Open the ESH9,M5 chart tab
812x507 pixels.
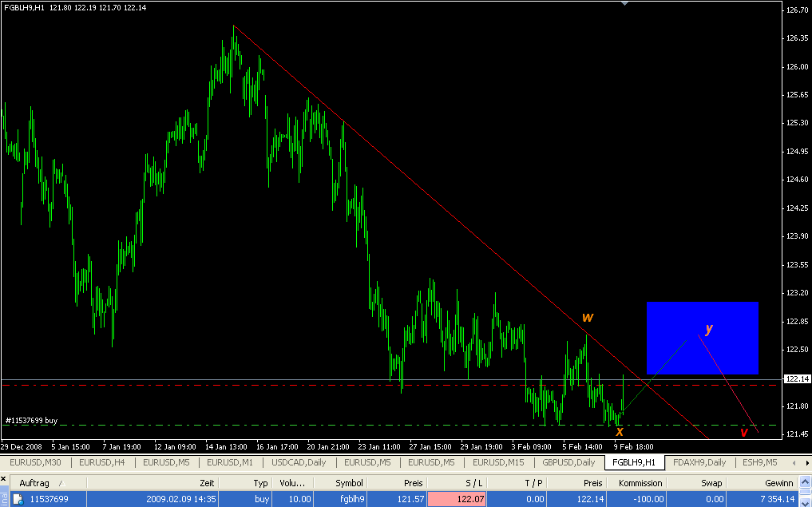pyautogui.click(x=759, y=462)
